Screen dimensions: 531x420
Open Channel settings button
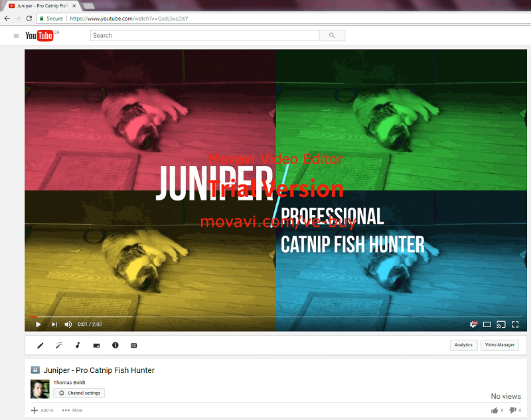pos(79,393)
